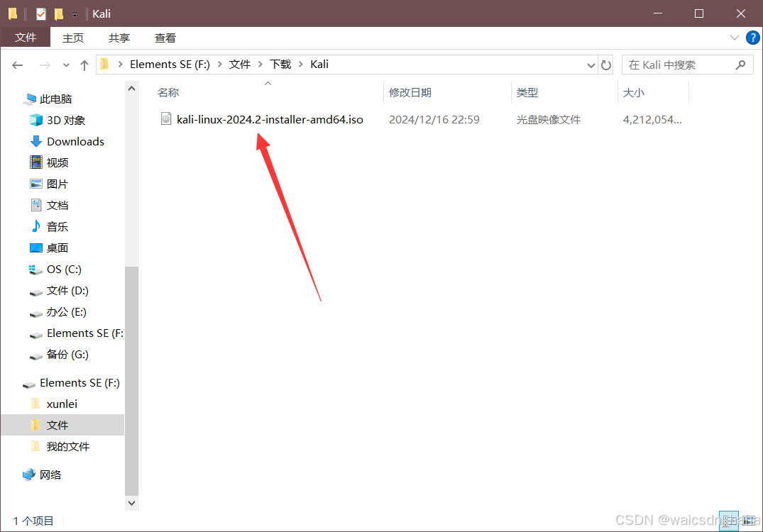This screenshot has height=532, width=763.
Task: Open the xunlei folder in the tree
Action: (62, 404)
